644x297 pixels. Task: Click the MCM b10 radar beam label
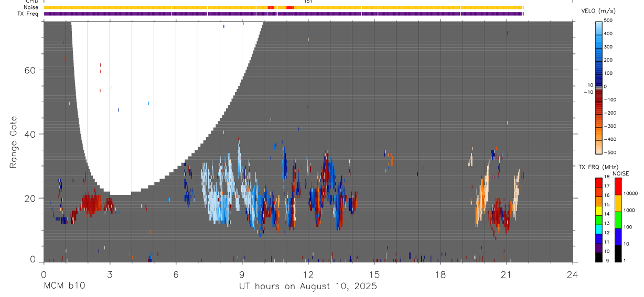tap(64, 286)
